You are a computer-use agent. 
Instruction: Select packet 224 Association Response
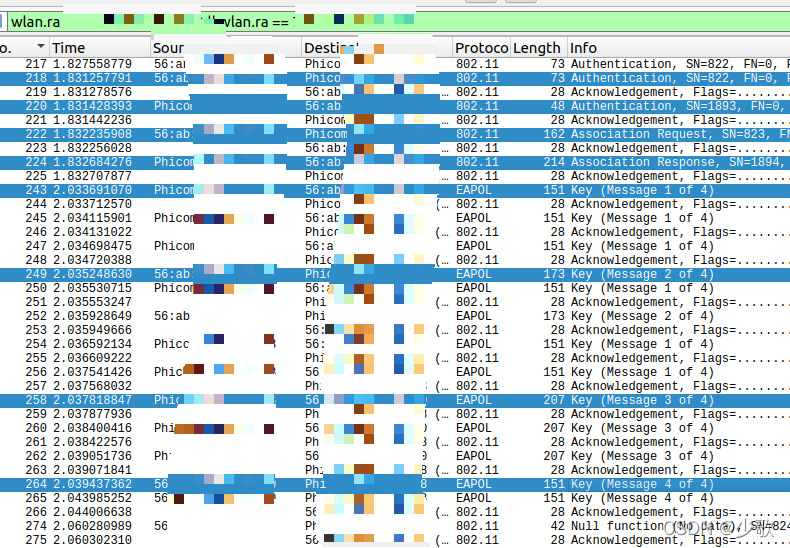[395, 162]
